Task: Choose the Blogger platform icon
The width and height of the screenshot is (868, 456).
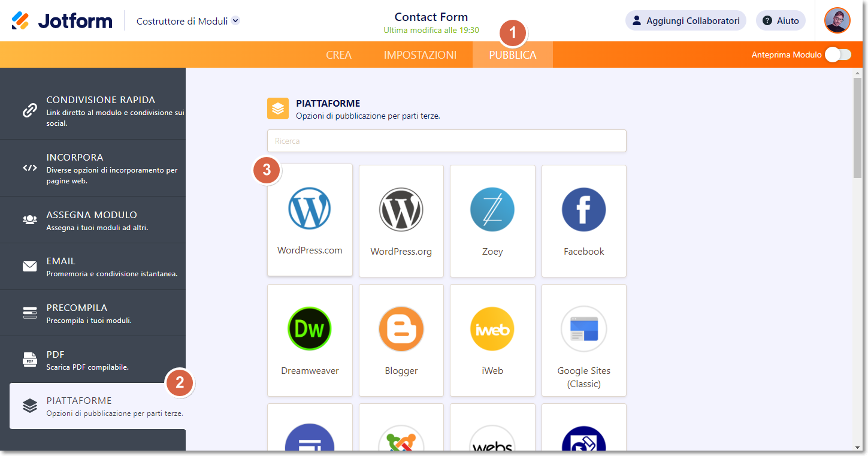Action: pos(401,328)
